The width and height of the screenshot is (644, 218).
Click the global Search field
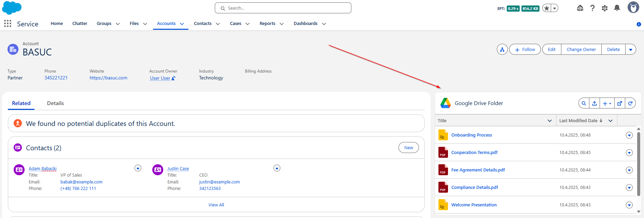[283, 8]
